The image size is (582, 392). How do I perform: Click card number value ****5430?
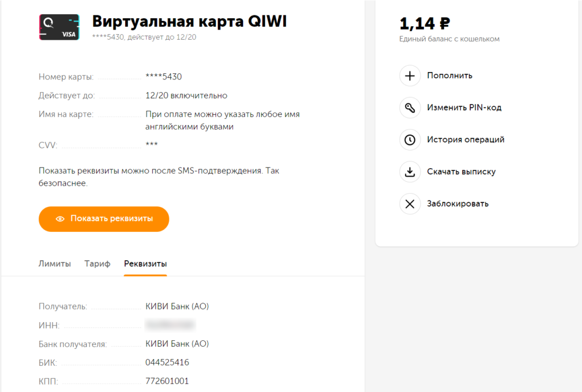pyautogui.click(x=164, y=77)
